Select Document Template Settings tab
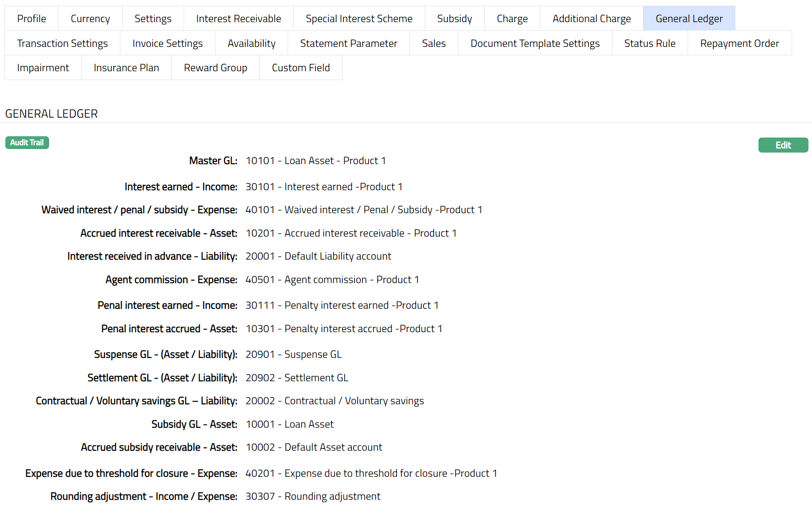Viewport: 812px width, 517px height. tap(535, 43)
